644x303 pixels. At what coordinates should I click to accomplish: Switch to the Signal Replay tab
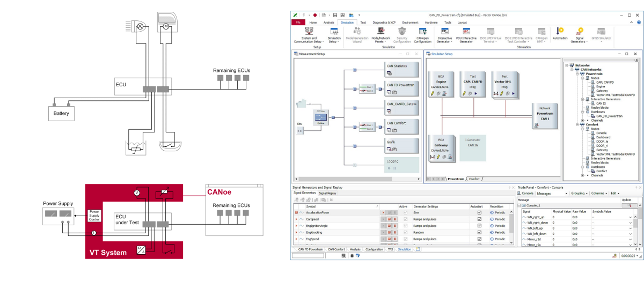[327, 193]
